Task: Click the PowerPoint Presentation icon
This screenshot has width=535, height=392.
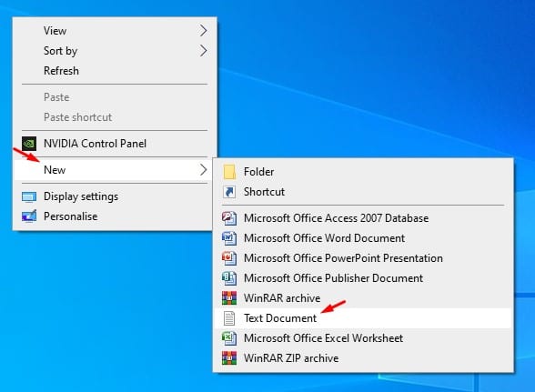Action: [229, 258]
